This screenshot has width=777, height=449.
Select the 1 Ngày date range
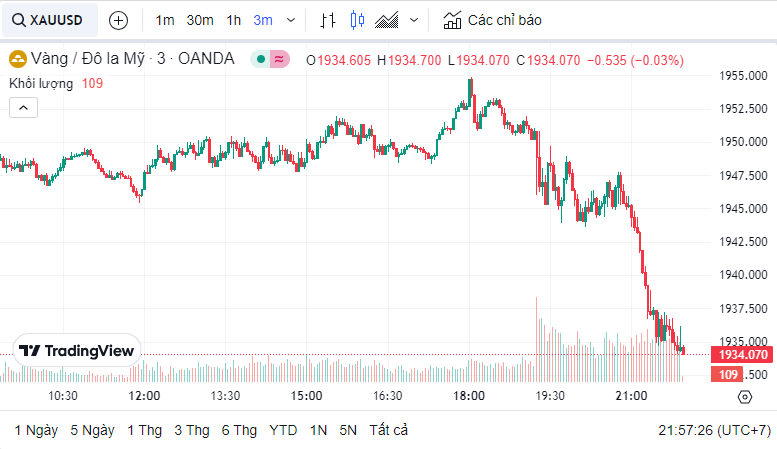pyautogui.click(x=36, y=430)
